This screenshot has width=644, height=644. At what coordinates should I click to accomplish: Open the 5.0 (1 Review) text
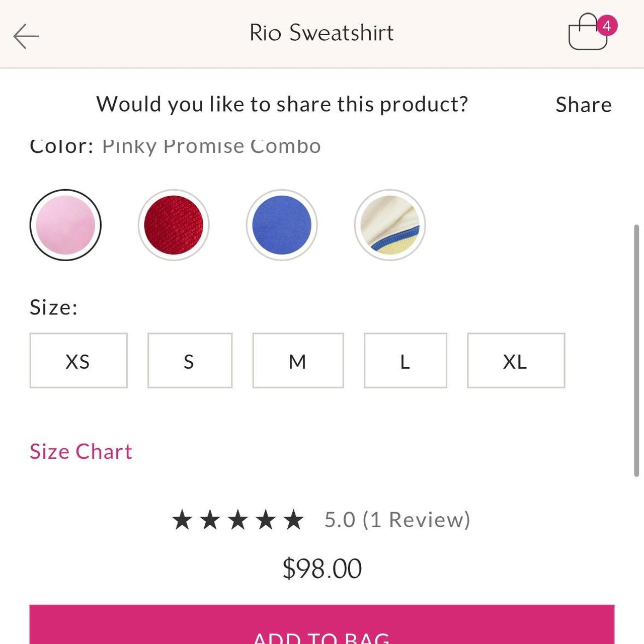coord(397,520)
